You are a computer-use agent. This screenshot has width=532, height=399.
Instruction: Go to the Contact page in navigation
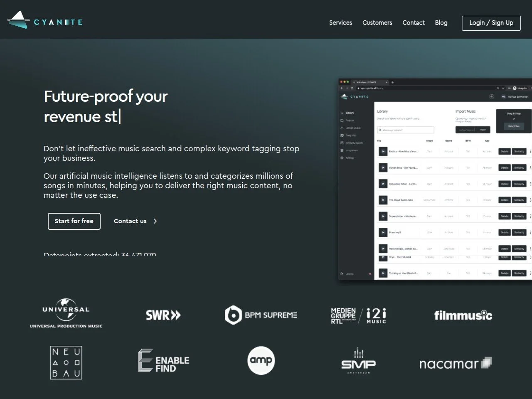coord(414,23)
